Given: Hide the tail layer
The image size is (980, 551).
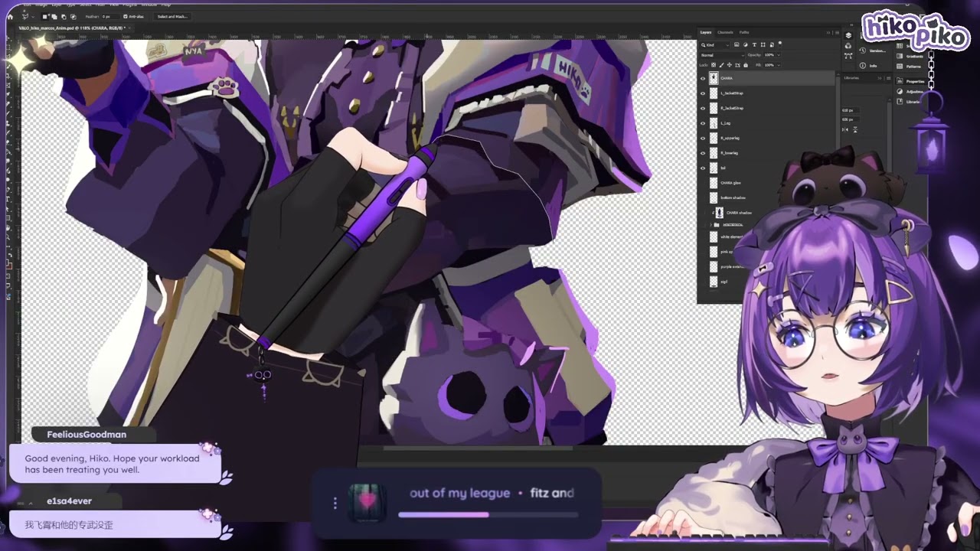Looking at the screenshot, I should [x=703, y=168].
